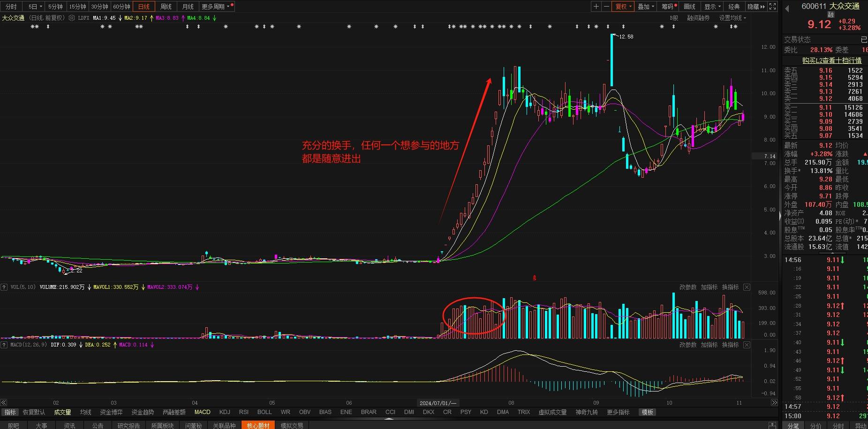This screenshot has height=429, width=868.
Task: Select the KDJ indicator
Action: (x=225, y=412)
